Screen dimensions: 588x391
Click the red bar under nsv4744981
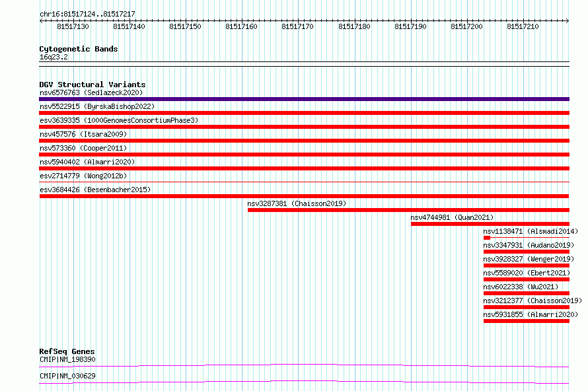[x=490, y=224]
